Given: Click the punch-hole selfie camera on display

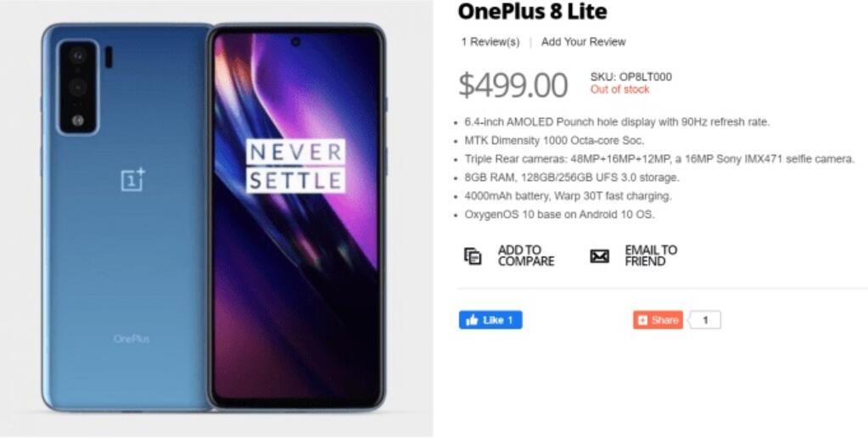Looking at the screenshot, I should click(295, 42).
